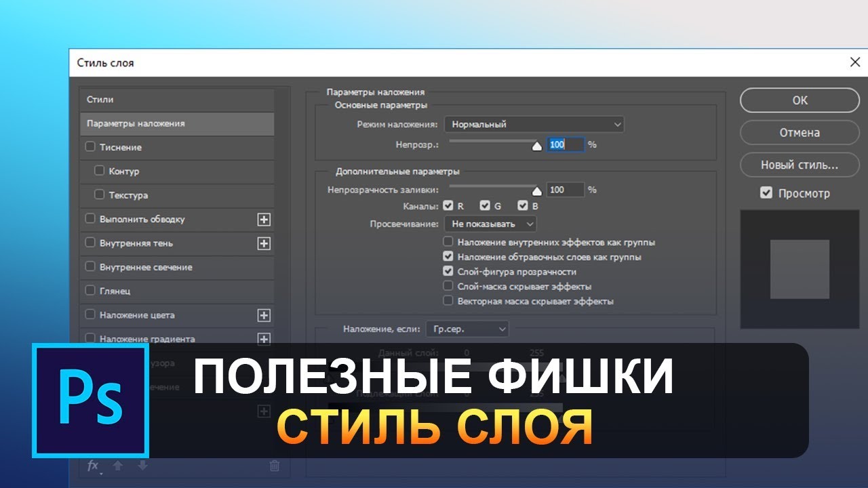
Task: Check Векторная маска скрывает эффекты
Action: [448, 301]
